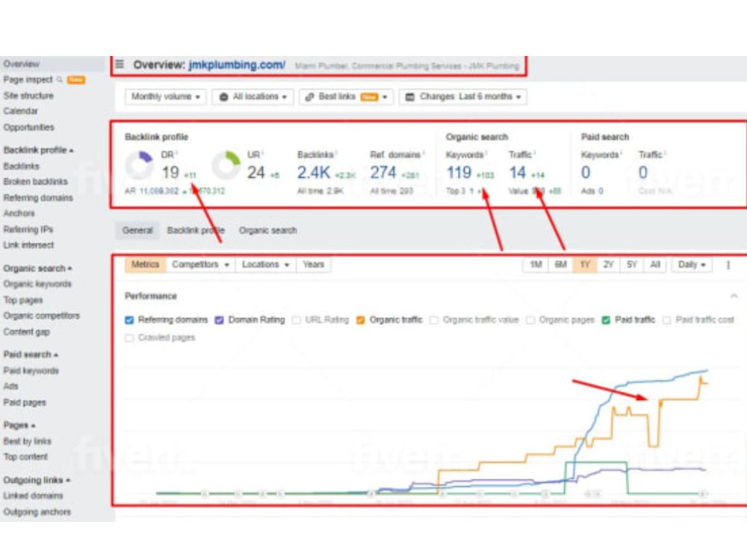Open Referring domains in the sidebar
Image resolution: width=747 pixels, height=560 pixels.
coord(38,198)
